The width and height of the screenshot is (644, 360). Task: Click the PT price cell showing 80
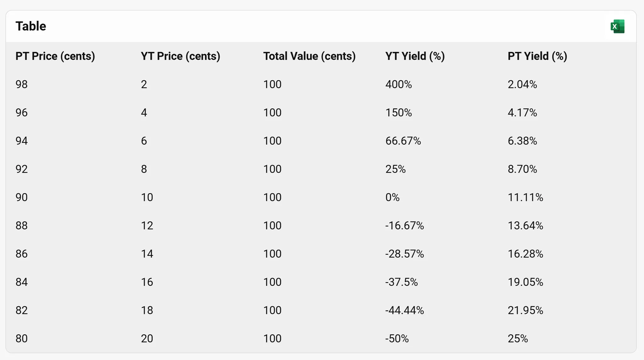(x=22, y=339)
